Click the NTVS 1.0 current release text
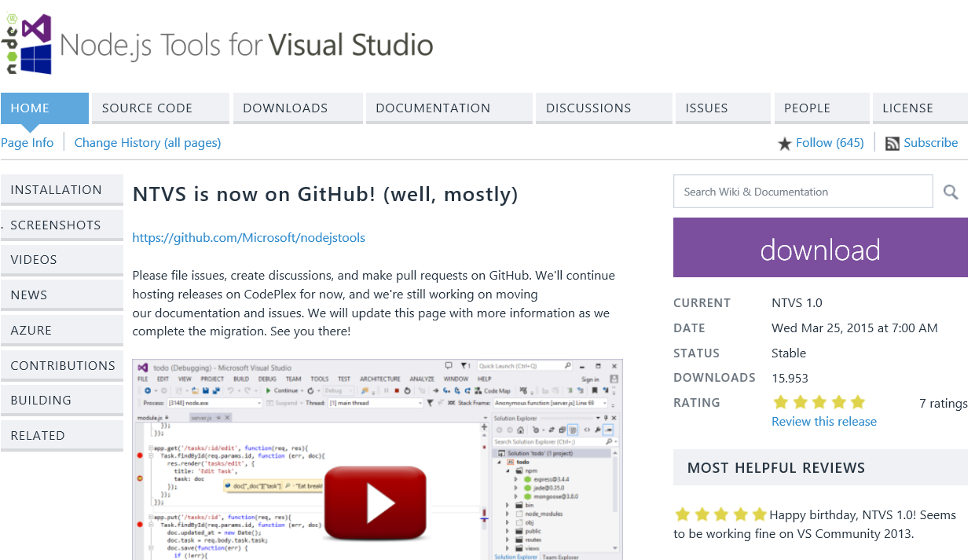 coord(797,303)
